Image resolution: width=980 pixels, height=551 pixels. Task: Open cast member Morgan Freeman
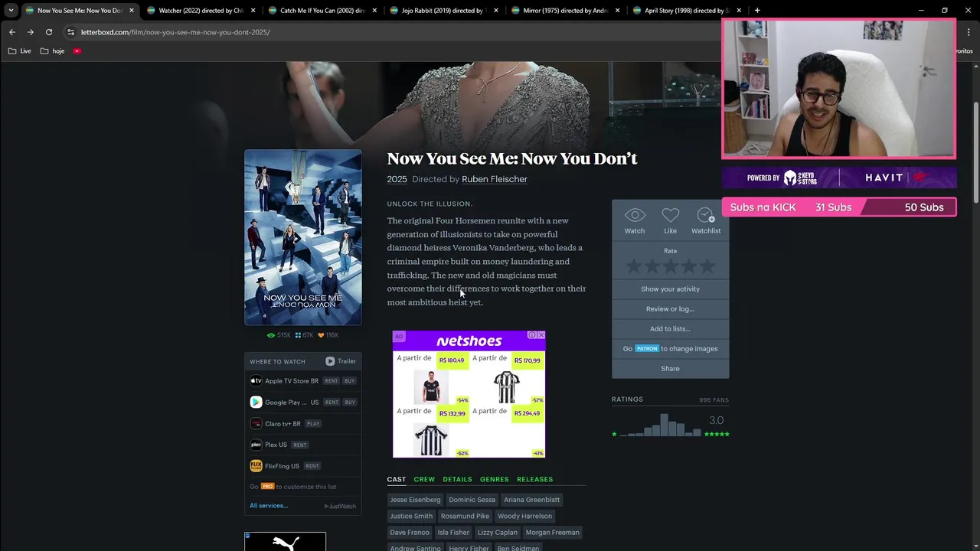click(x=553, y=532)
